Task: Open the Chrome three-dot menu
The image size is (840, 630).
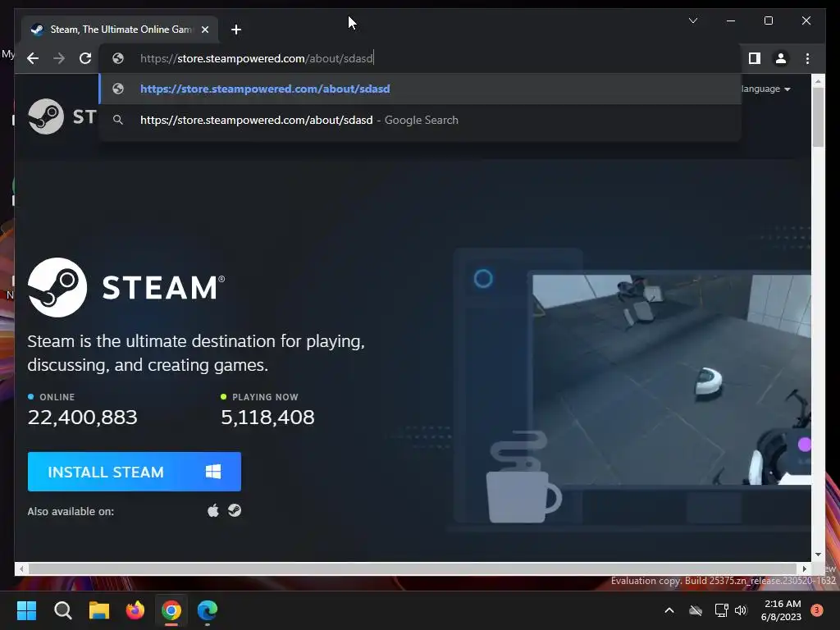Action: click(x=807, y=58)
